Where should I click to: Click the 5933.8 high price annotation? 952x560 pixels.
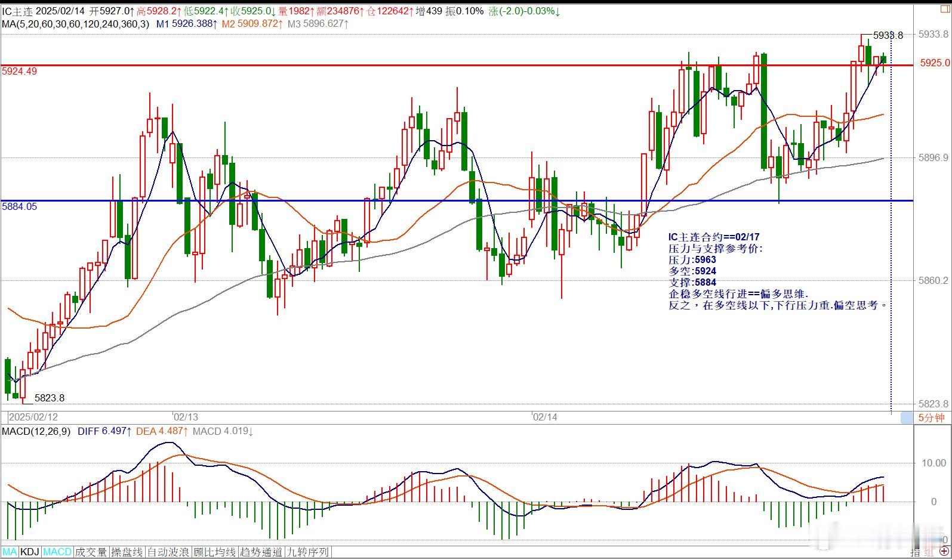click(x=888, y=35)
